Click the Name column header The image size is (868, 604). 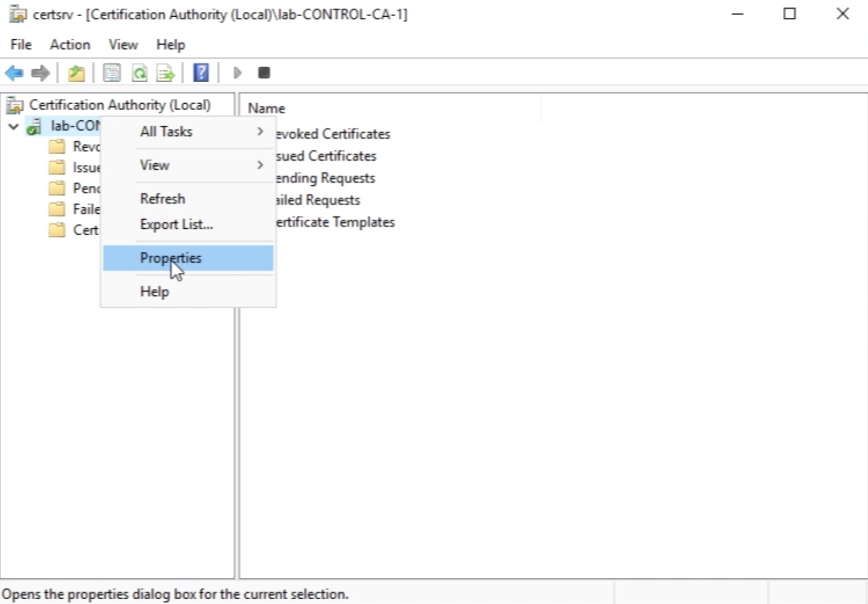(x=267, y=108)
